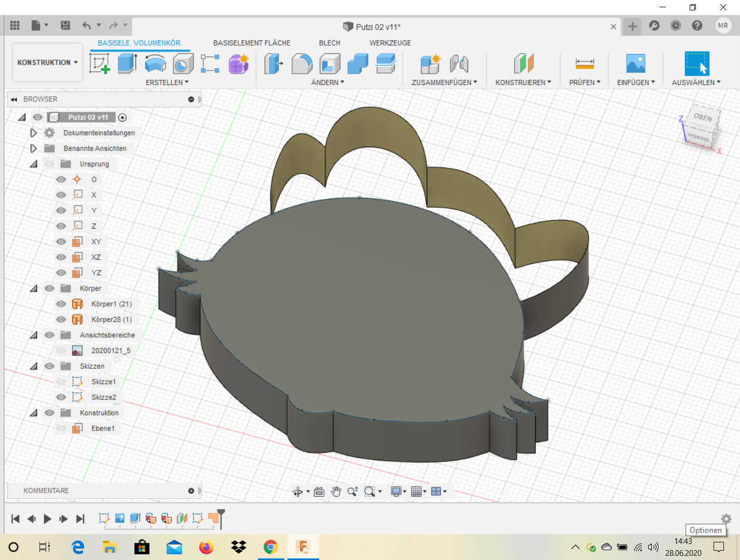Open the KONSTRUKTION workspace dropdown
Viewport: 740px width, 560px height.
(47, 62)
